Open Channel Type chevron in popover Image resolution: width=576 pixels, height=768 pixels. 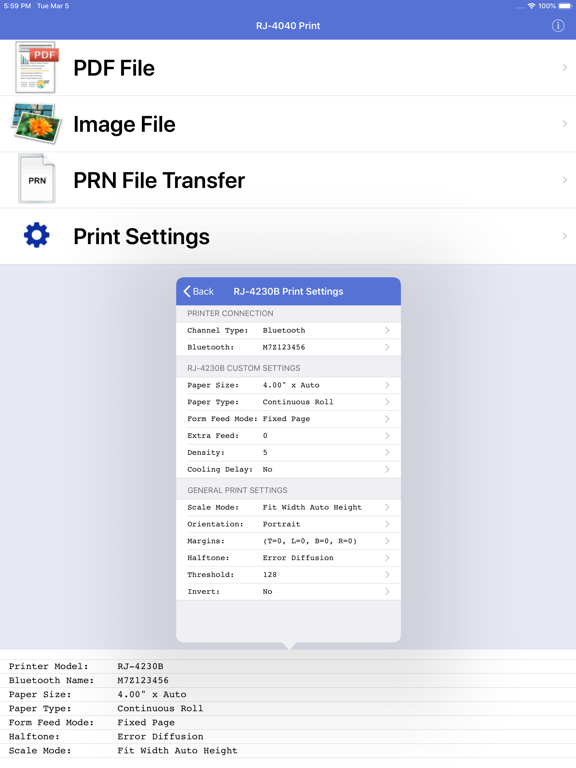click(387, 331)
